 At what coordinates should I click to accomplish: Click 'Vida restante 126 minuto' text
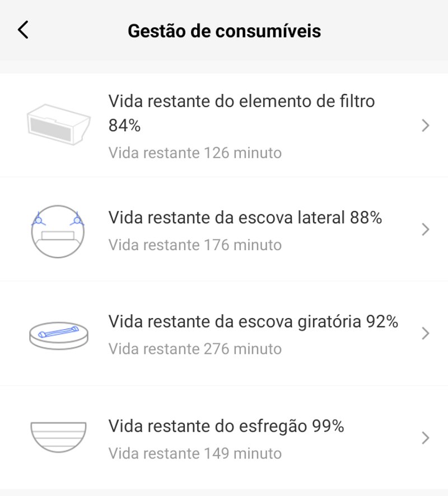pyautogui.click(x=195, y=152)
